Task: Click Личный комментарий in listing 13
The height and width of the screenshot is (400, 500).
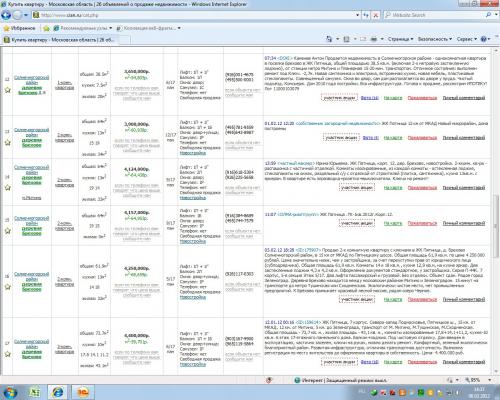Action: (x=464, y=137)
